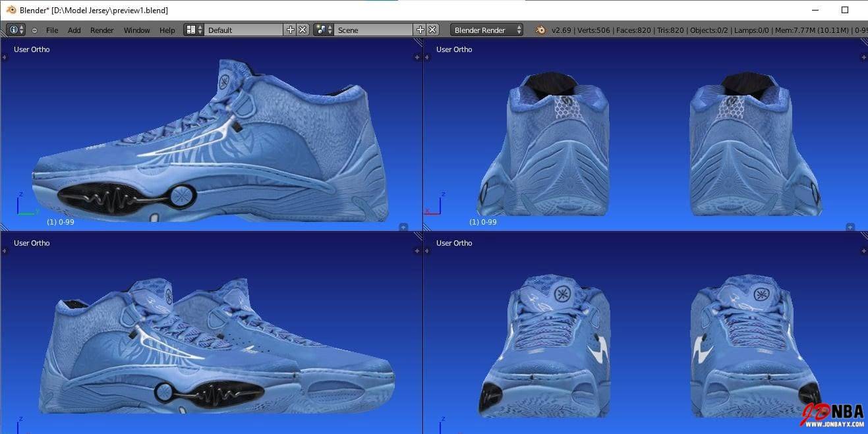Maximize the Blender window

(x=845, y=10)
